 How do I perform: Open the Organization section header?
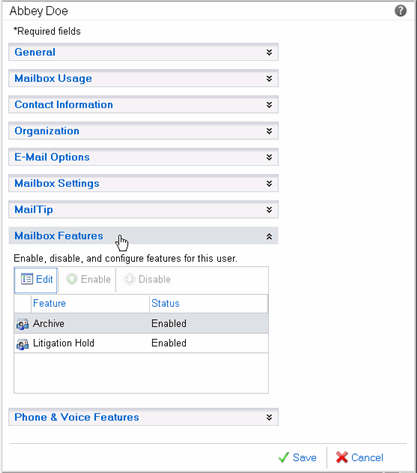coord(143,131)
